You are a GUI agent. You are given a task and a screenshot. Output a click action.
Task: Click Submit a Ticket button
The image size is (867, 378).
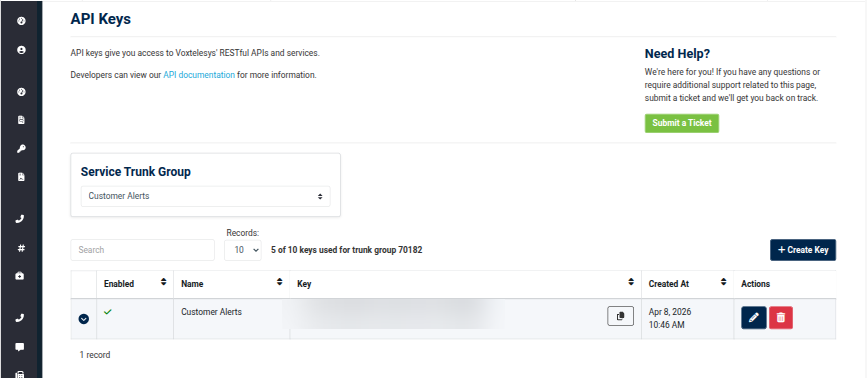pyautogui.click(x=682, y=123)
